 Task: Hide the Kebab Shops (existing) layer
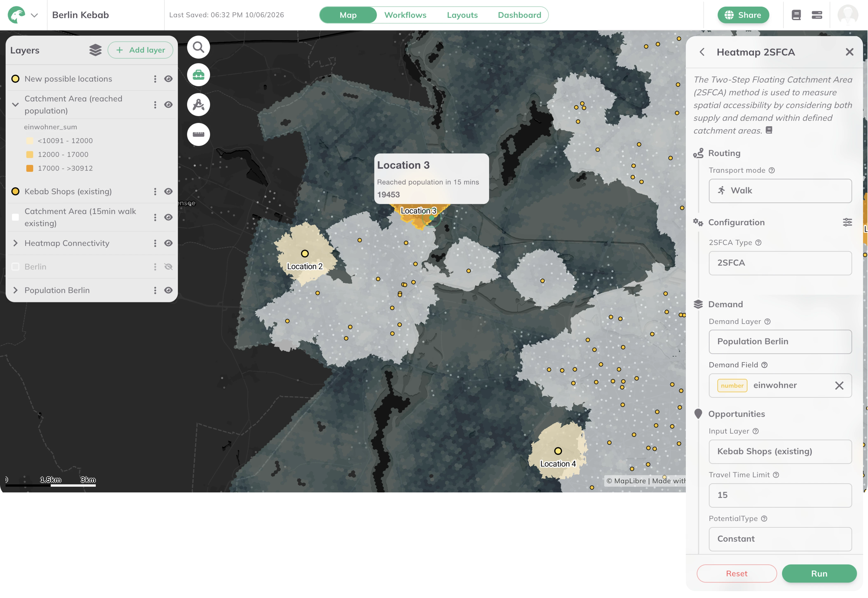tap(169, 192)
